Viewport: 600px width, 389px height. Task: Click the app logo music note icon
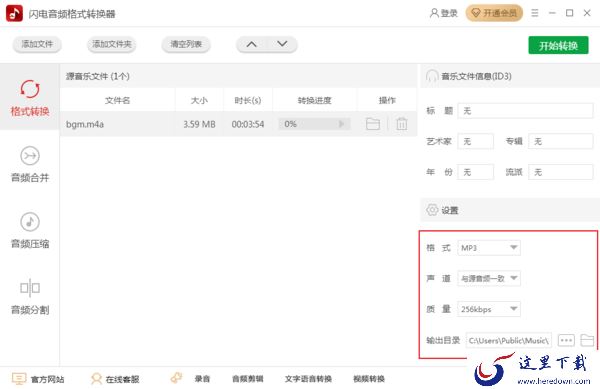coord(15,14)
